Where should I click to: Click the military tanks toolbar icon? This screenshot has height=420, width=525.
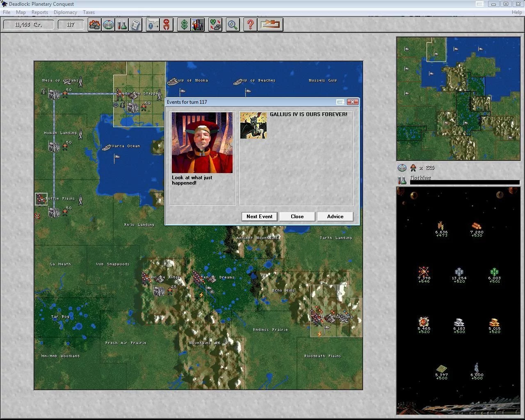coord(94,25)
